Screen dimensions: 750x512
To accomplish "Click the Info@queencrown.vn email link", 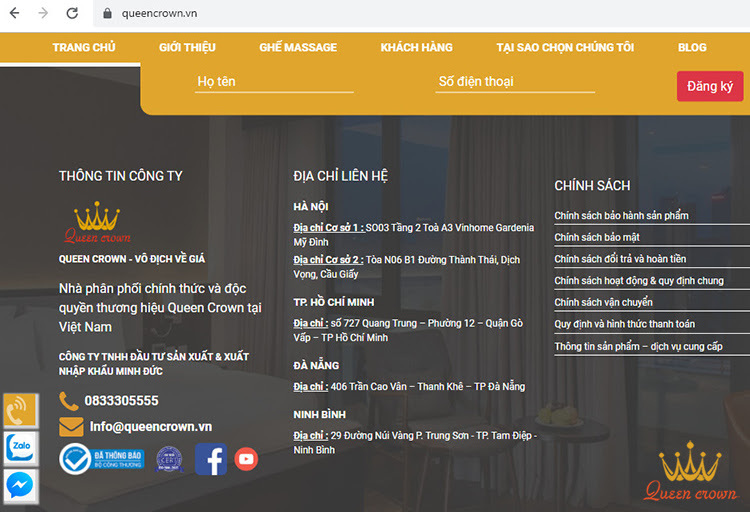I will 151,426.
